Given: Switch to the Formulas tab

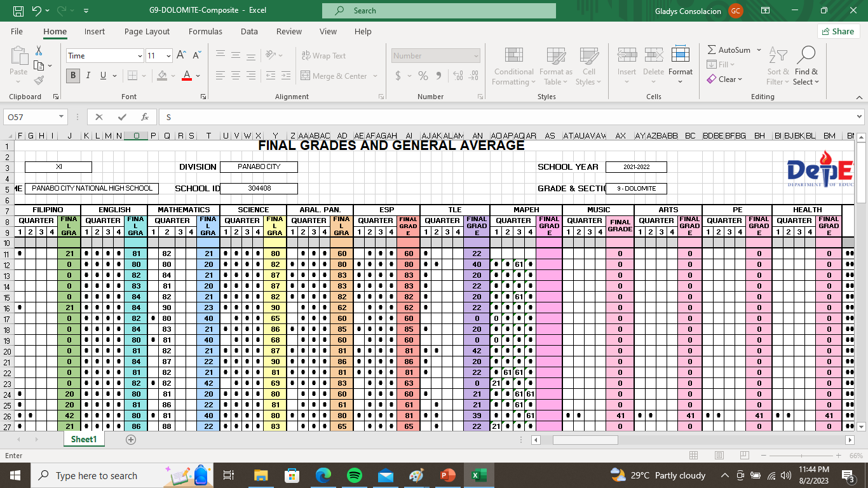Looking at the screenshot, I should tap(205, 31).
